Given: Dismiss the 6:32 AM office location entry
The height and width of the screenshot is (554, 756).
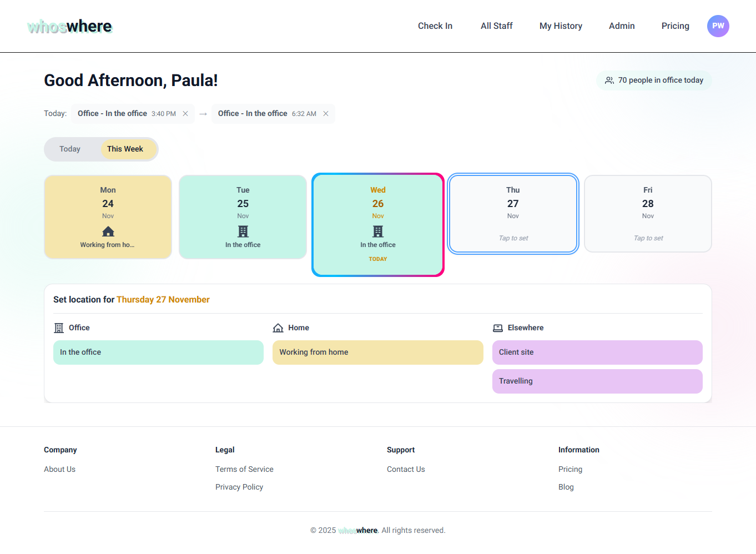Looking at the screenshot, I should [326, 113].
